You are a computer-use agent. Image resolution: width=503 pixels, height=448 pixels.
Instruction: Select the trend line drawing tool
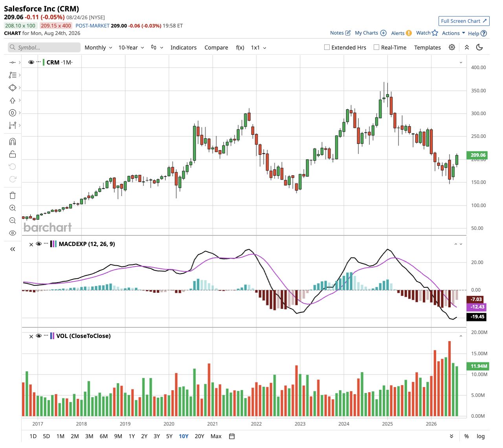coord(13,62)
